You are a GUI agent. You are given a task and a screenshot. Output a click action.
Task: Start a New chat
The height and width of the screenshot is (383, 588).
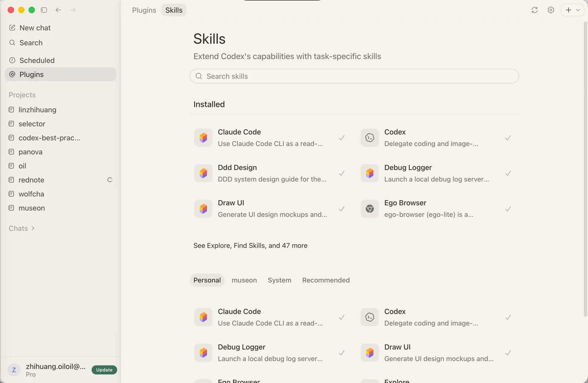[x=61, y=28]
